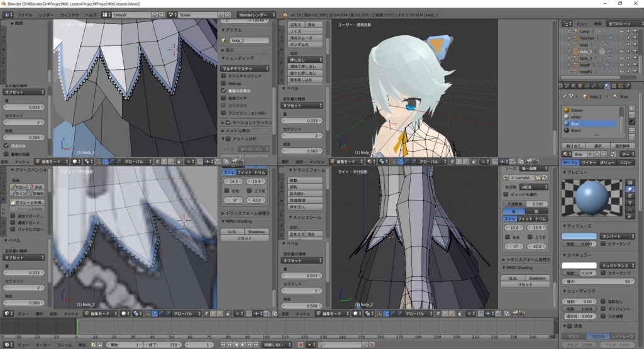
Task: Click Shadeless button in lower-right MMD Shading
Action: (x=536, y=278)
